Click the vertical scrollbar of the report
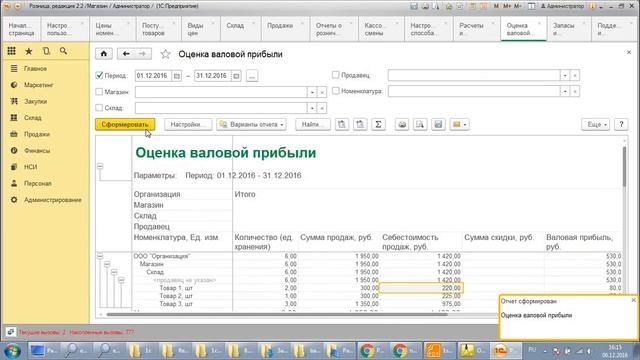The height and width of the screenshot is (360, 640). coord(624,167)
